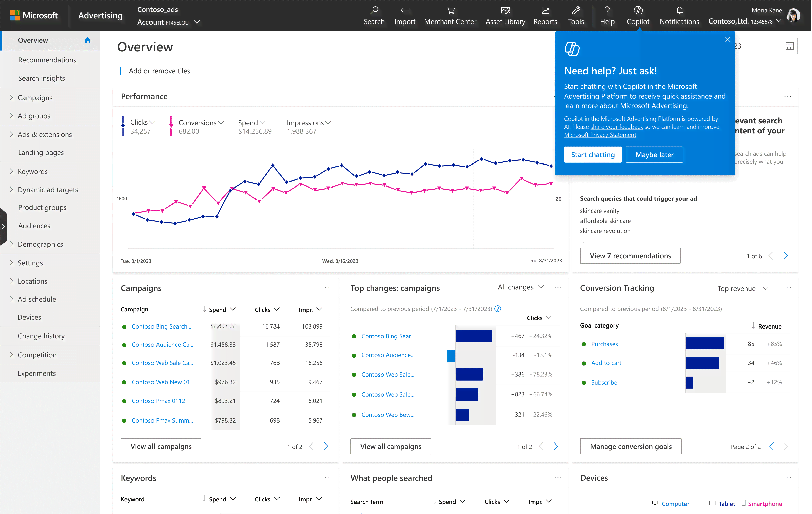Select All changes dropdown in Top campaigns
This screenshot has height=514, width=812.
pos(519,288)
